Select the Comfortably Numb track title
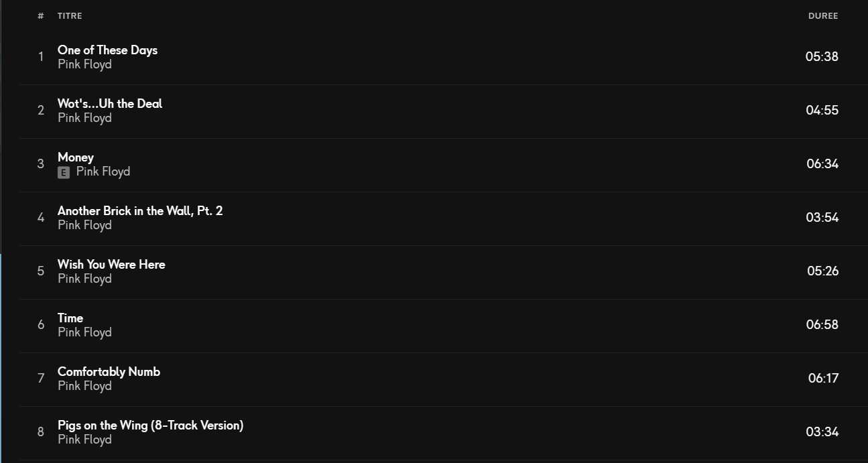 (109, 372)
